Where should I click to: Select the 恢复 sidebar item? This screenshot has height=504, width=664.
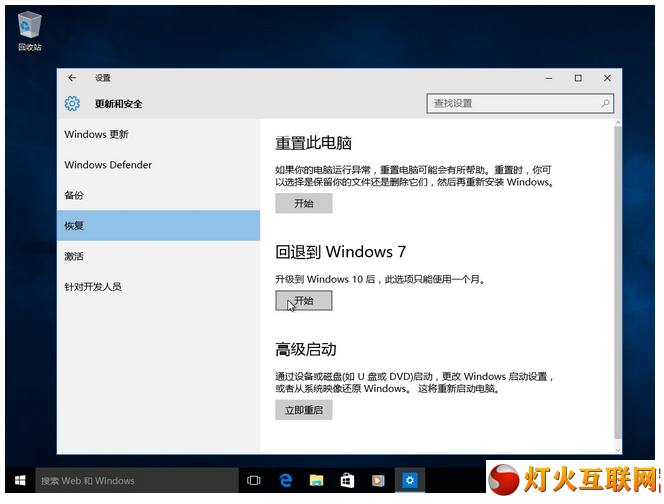(158, 226)
